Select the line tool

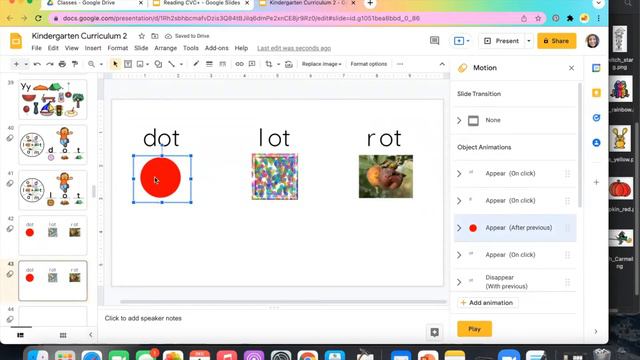click(x=171, y=64)
